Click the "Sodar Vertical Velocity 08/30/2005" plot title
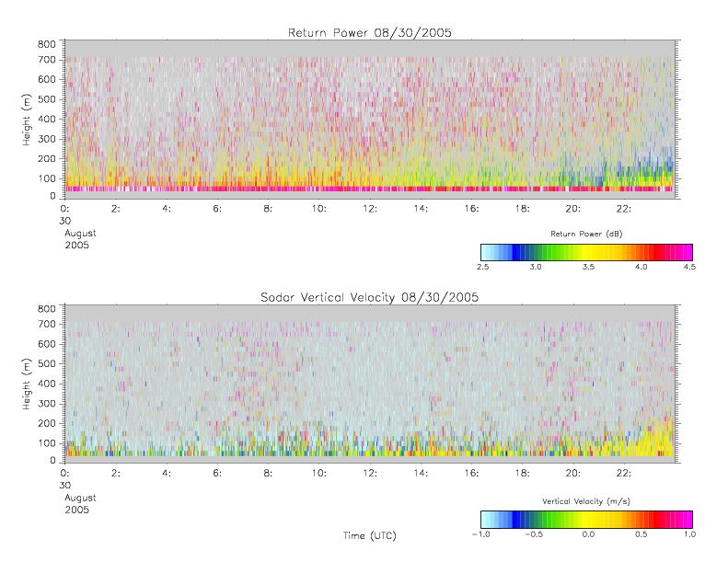This screenshot has height=562, width=728. (370, 297)
